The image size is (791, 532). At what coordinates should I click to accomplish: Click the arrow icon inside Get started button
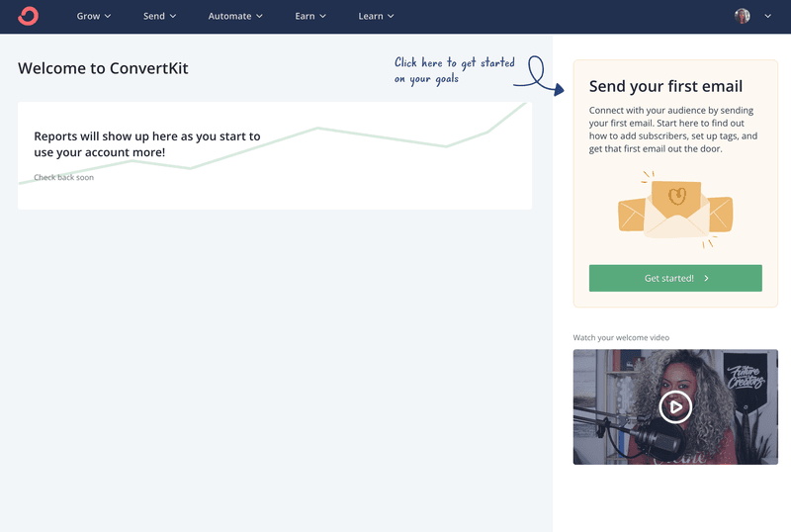706,279
